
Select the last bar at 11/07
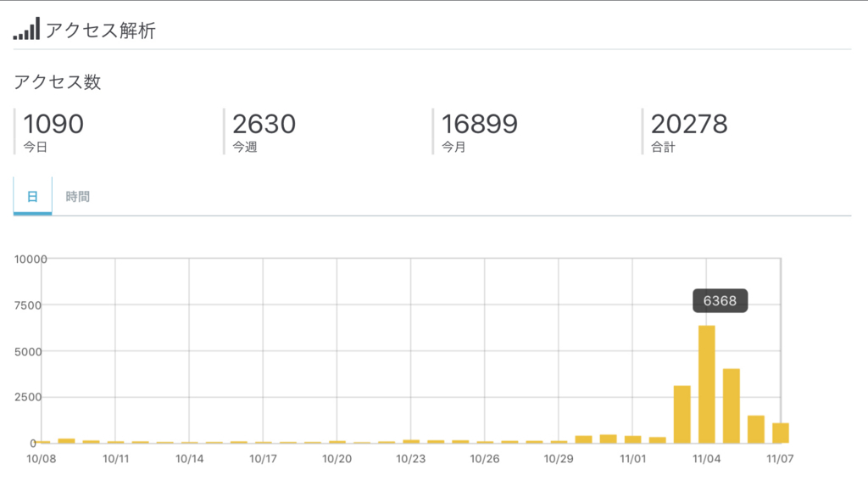click(x=781, y=433)
